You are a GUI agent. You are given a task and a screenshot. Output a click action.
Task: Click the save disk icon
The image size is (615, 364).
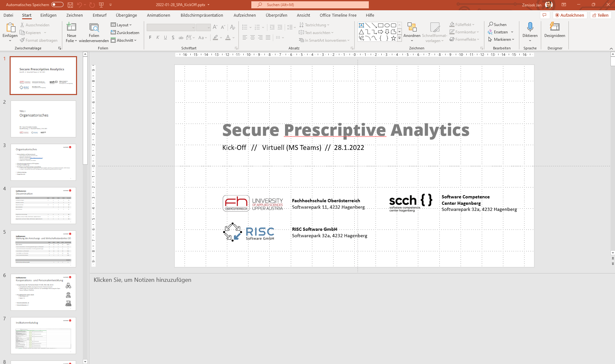pos(70,5)
